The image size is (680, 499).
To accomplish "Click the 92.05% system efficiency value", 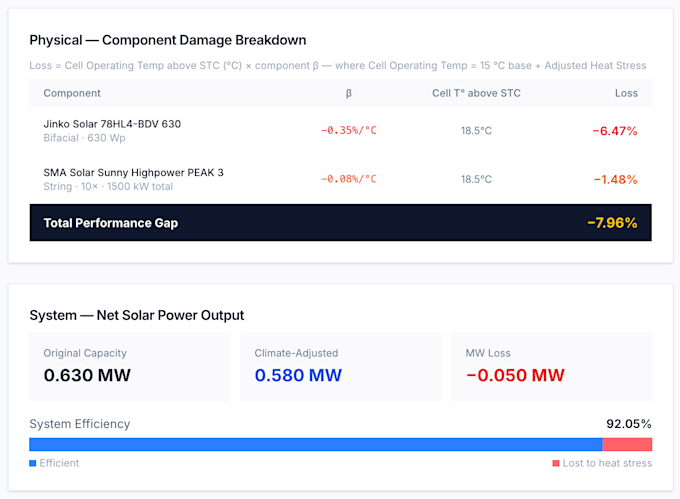I will click(x=629, y=424).
